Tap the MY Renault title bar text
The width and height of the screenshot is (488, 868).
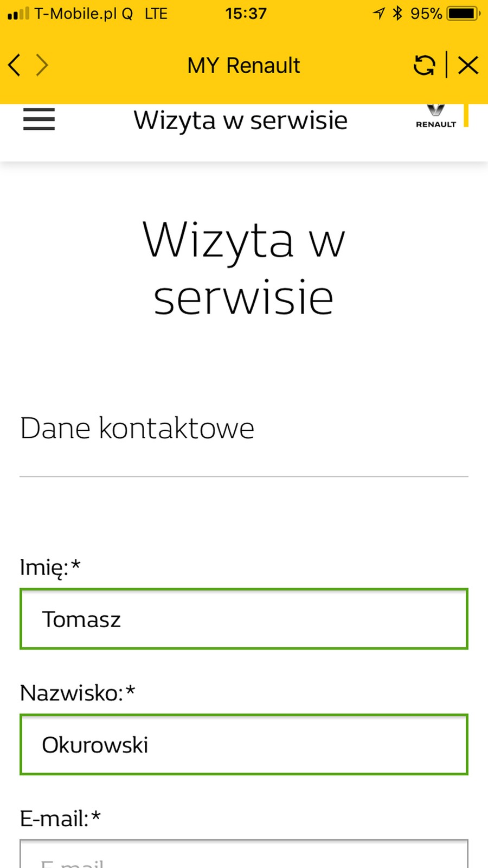243,65
